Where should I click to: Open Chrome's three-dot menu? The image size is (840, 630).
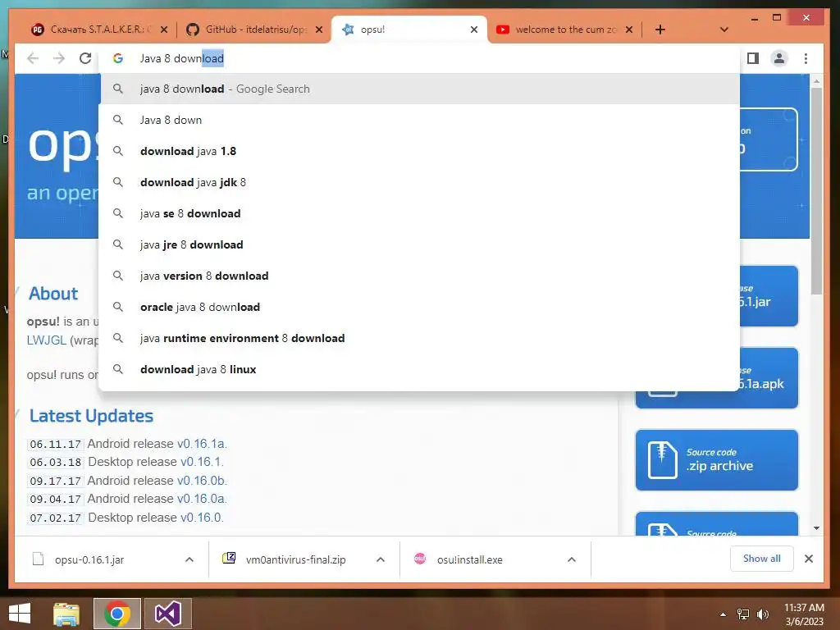pos(806,58)
